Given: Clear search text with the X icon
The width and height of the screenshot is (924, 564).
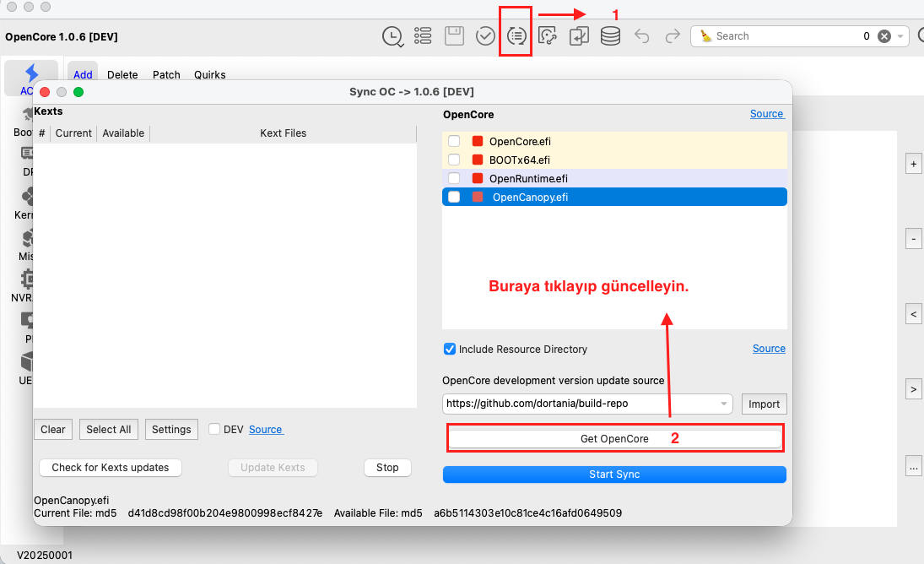Looking at the screenshot, I should [x=883, y=36].
